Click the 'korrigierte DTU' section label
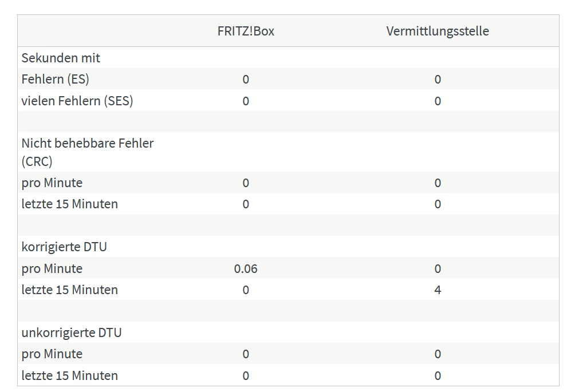 click(x=64, y=247)
